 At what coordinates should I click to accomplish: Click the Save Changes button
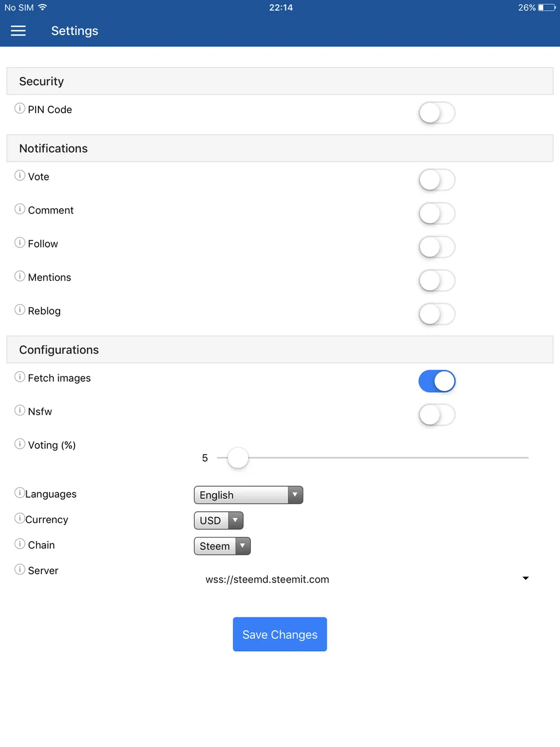click(x=280, y=634)
